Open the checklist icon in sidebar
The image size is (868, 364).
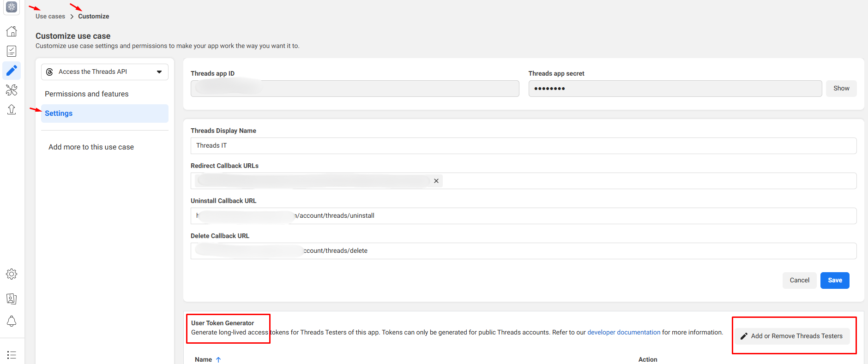point(12,51)
